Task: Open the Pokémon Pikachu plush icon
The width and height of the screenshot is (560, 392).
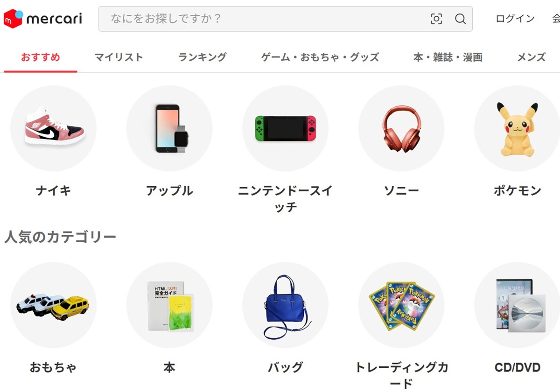Action: coord(517,128)
